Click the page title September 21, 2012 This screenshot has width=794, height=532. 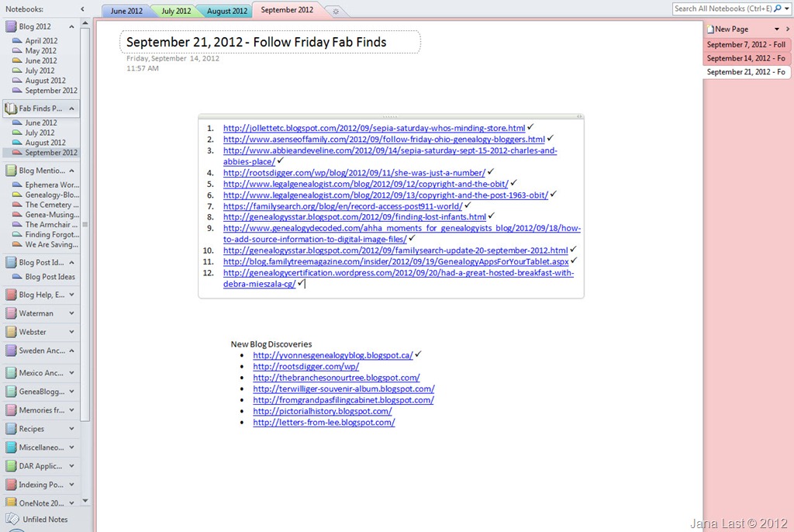tap(256, 42)
